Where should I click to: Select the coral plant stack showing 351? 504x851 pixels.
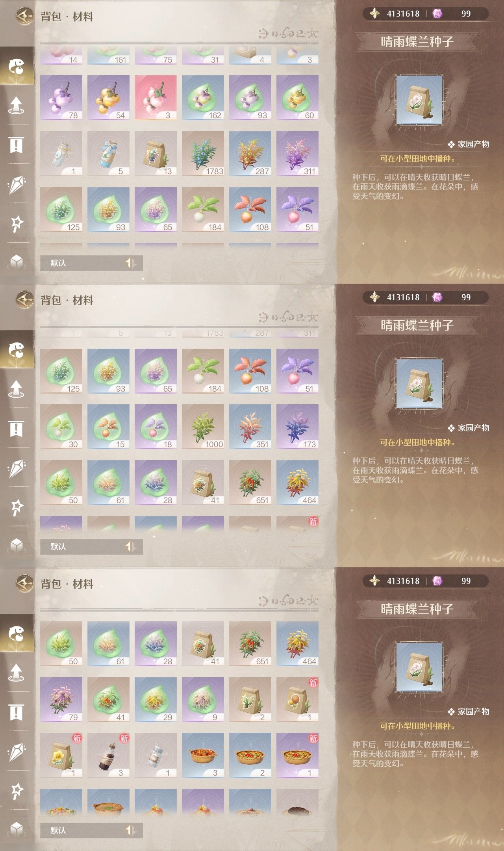point(250,427)
